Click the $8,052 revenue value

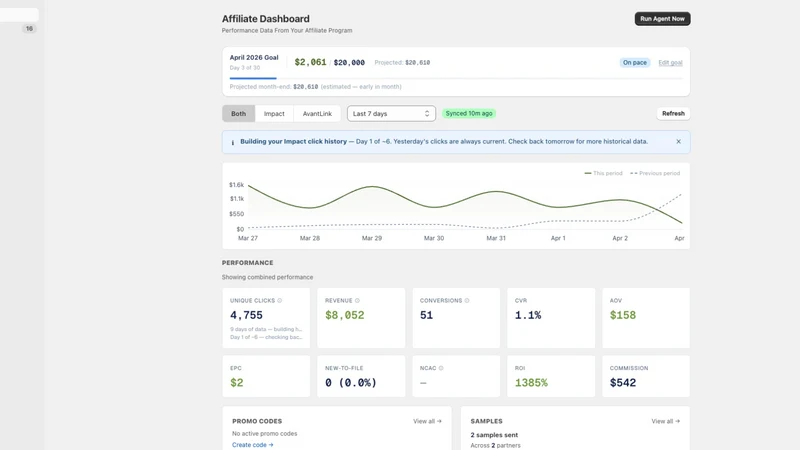coord(345,315)
